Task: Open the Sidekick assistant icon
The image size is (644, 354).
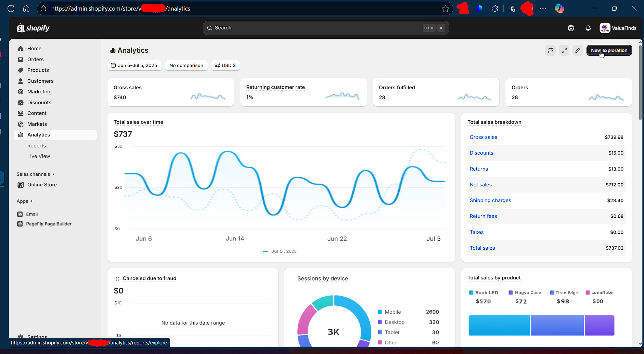Action: (x=571, y=28)
